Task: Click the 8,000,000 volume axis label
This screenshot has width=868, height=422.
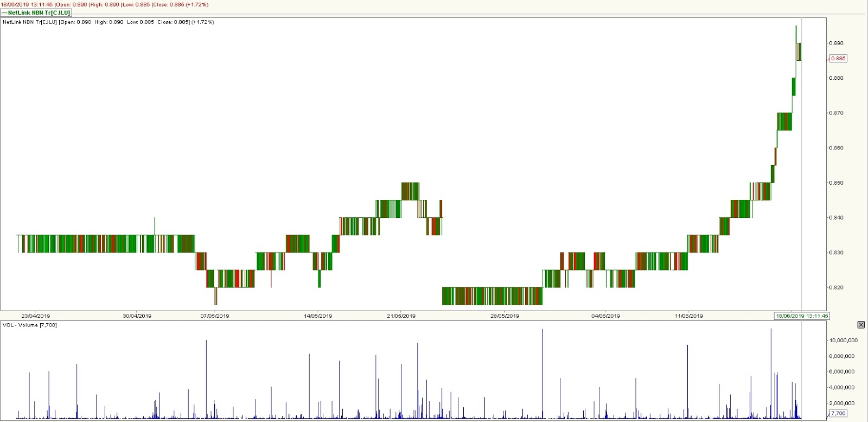Action: (842, 356)
